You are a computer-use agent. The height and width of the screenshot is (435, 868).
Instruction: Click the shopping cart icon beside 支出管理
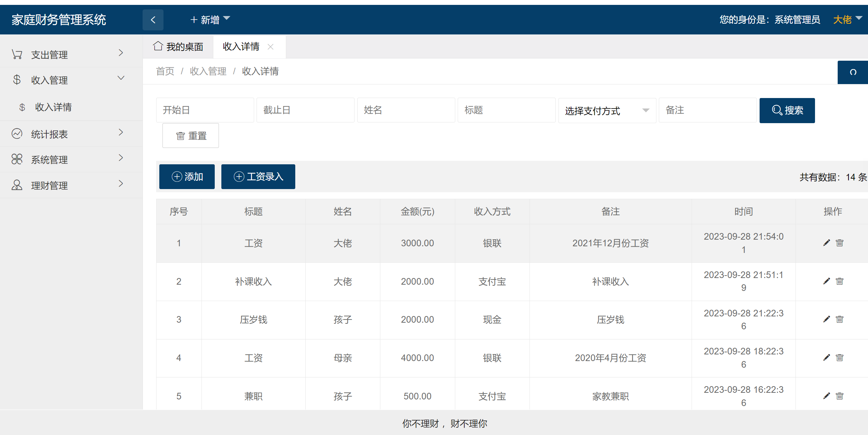17,53
